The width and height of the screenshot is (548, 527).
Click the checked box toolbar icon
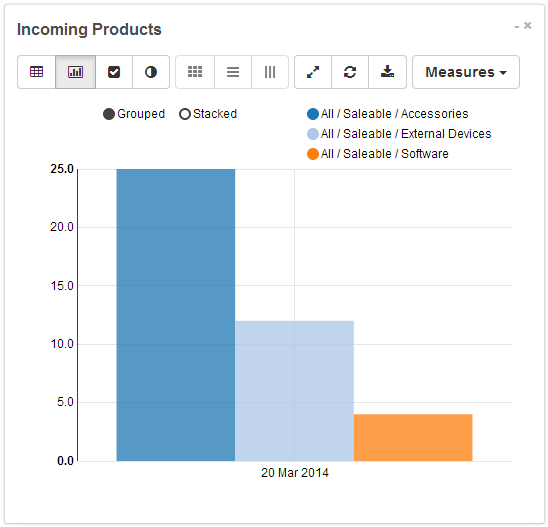[114, 72]
